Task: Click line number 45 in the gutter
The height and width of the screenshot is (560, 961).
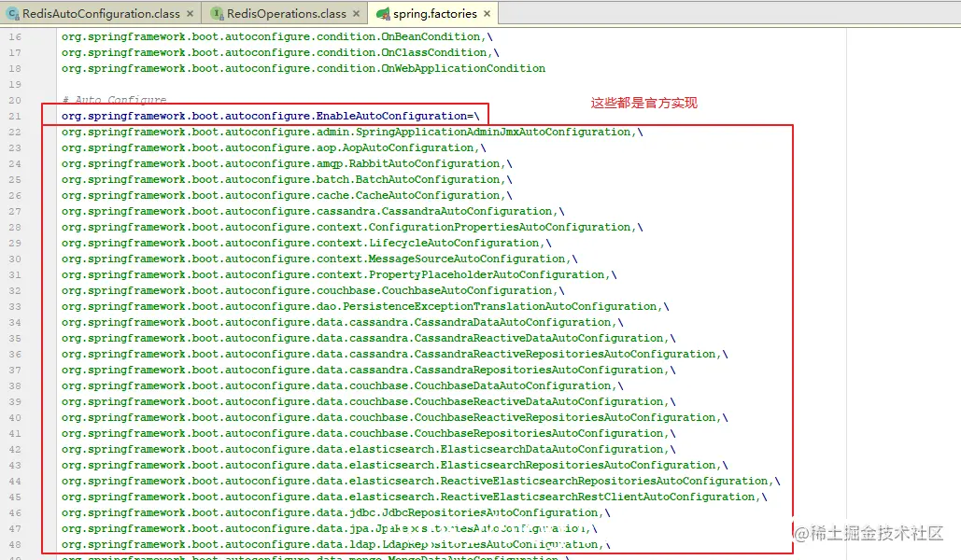Action: pos(15,497)
